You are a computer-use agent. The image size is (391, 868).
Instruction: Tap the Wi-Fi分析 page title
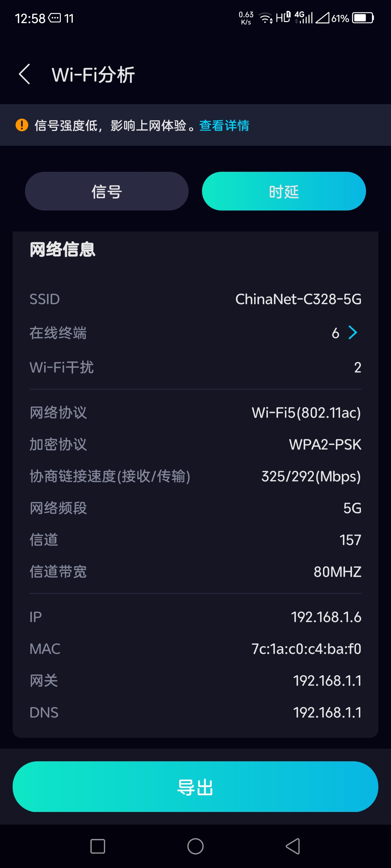[x=93, y=75]
